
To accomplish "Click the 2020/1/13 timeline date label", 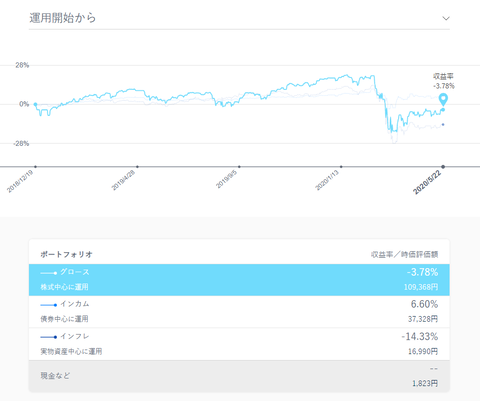I will 327,180.
